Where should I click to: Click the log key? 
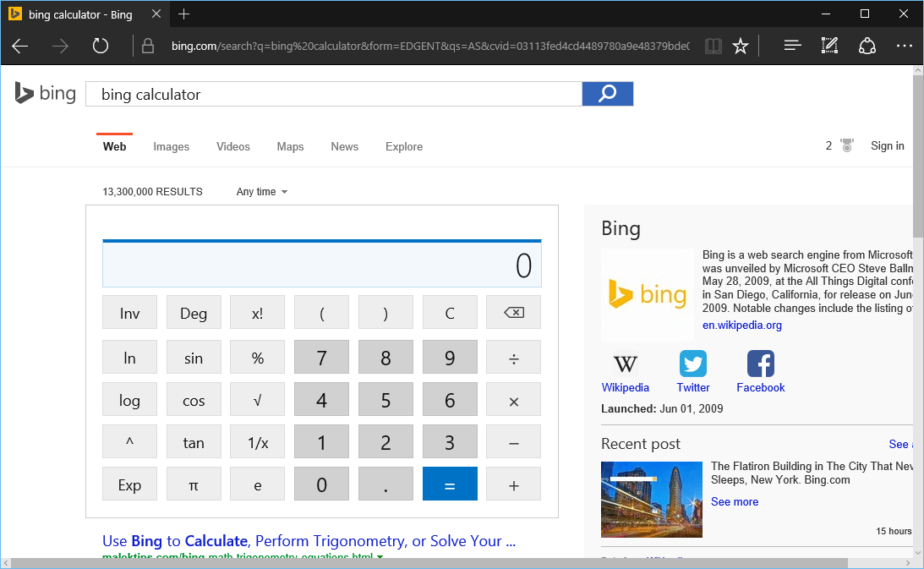(x=129, y=400)
